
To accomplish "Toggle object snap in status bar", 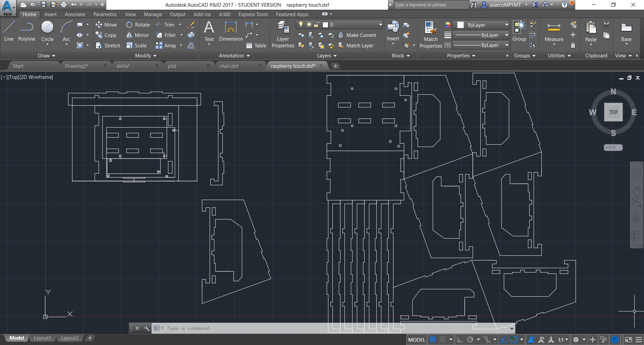I will pos(514,340).
